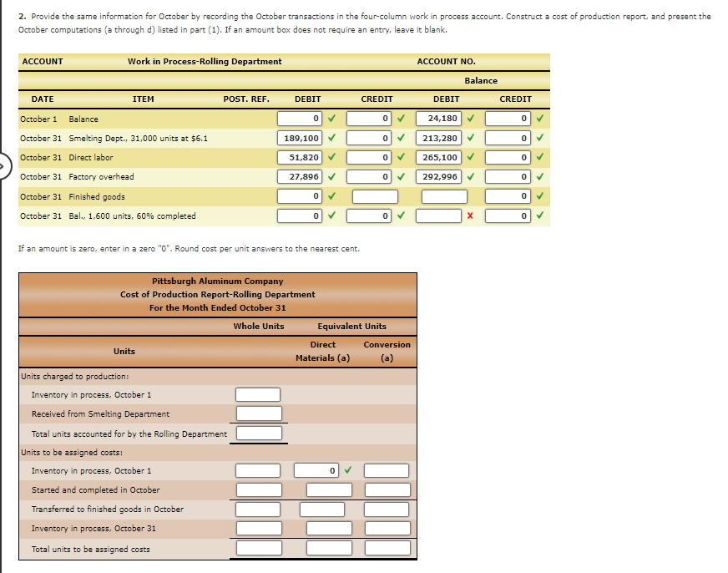Click the checkmark beside the 189,100 Smelting Dept. debit
This screenshot has width=728, height=573.
tap(331, 138)
